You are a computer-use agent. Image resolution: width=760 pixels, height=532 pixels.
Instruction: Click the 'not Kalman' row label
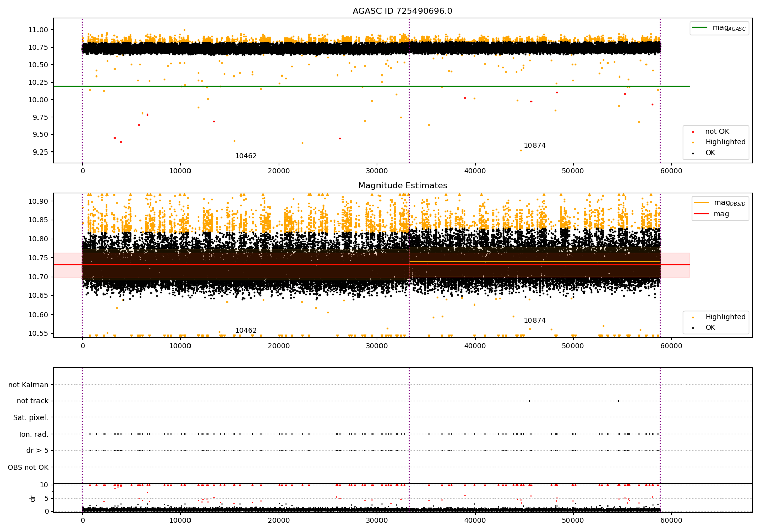(x=28, y=385)
